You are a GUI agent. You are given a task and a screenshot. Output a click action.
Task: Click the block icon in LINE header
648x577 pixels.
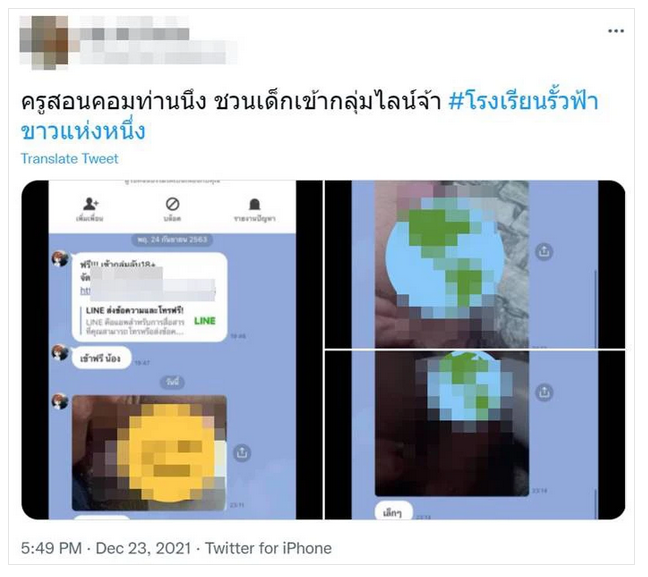pyautogui.click(x=172, y=204)
